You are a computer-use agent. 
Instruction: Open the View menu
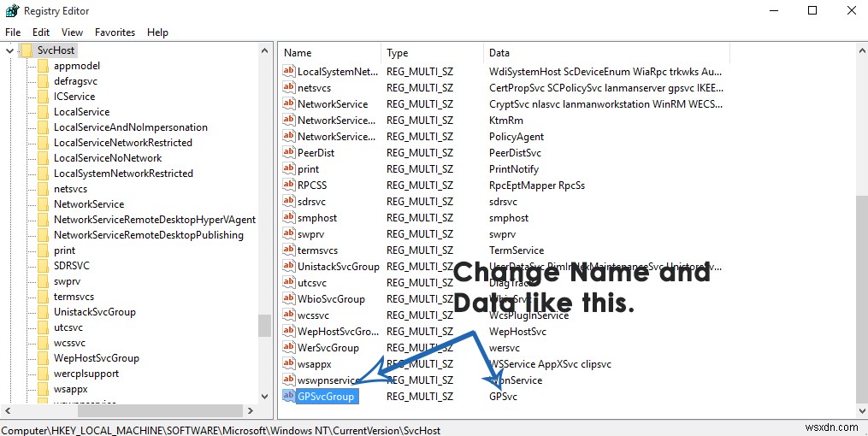click(72, 32)
